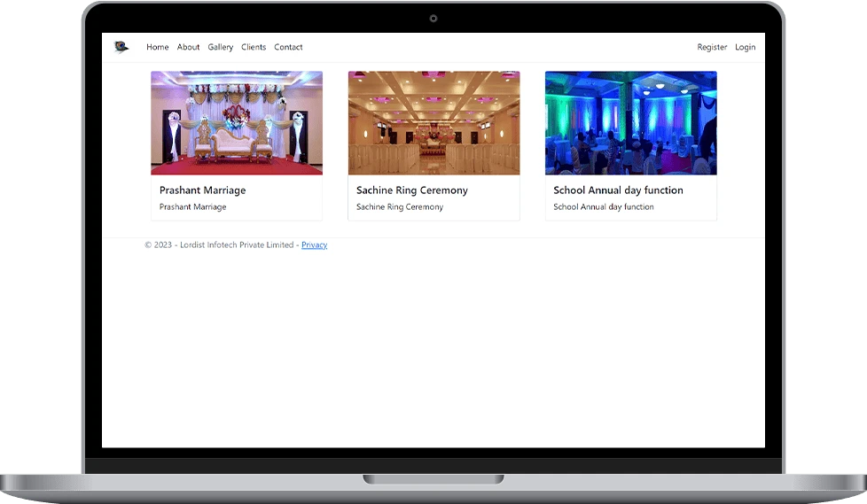Image resolution: width=867 pixels, height=504 pixels.
Task: Open the blue-lit School Annual day photo
Action: 630,123
